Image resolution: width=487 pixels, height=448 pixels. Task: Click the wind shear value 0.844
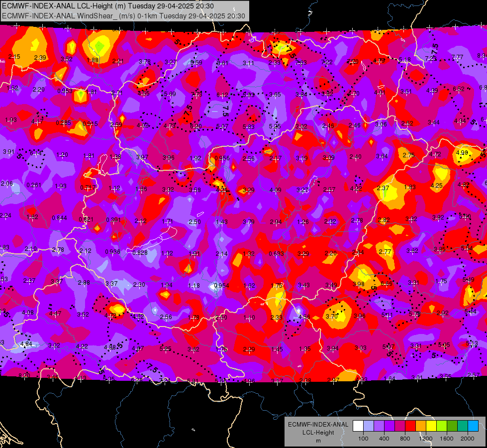59,218
